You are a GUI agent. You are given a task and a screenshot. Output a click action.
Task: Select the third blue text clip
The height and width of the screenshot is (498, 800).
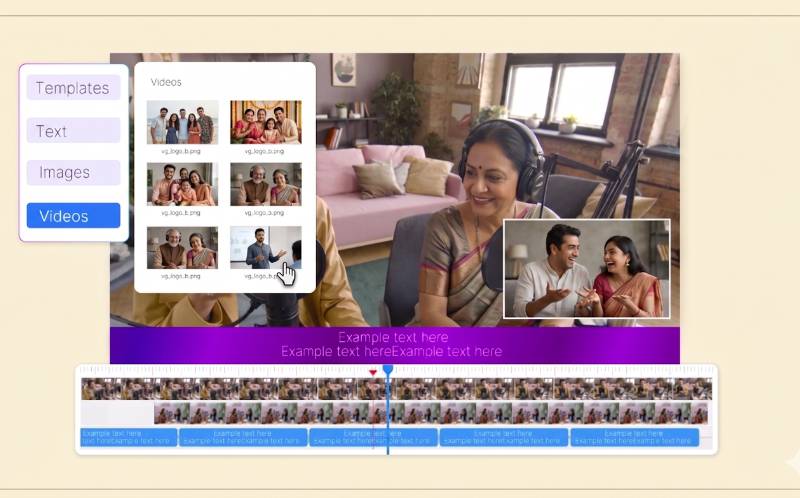[x=373, y=437]
